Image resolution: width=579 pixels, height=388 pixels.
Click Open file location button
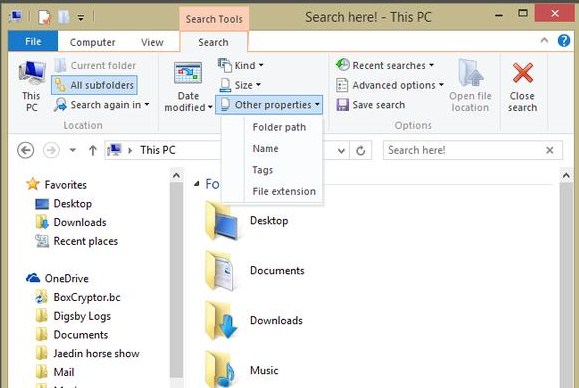click(x=470, y=86)
